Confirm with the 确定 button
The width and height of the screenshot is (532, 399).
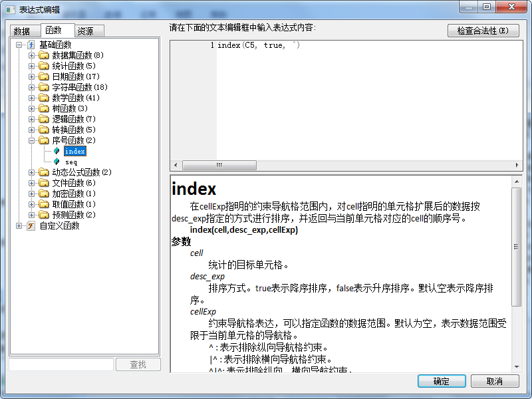click(441, 381)
